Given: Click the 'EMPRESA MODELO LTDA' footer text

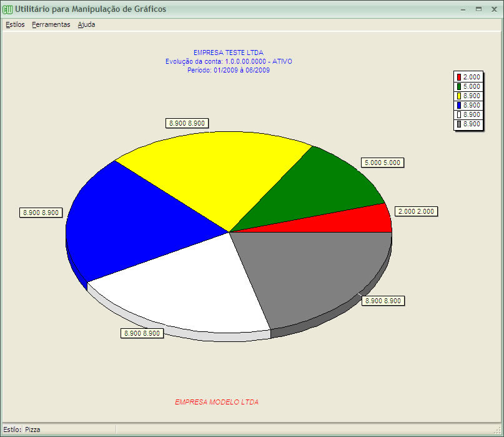Looking at the screenshot, I should [x=217, y=402].
